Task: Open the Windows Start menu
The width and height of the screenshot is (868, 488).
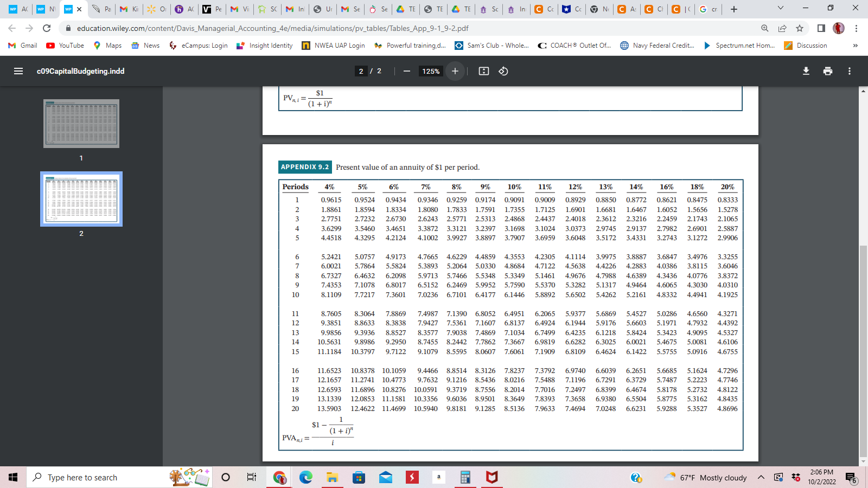Action: [x=13, y=477]
